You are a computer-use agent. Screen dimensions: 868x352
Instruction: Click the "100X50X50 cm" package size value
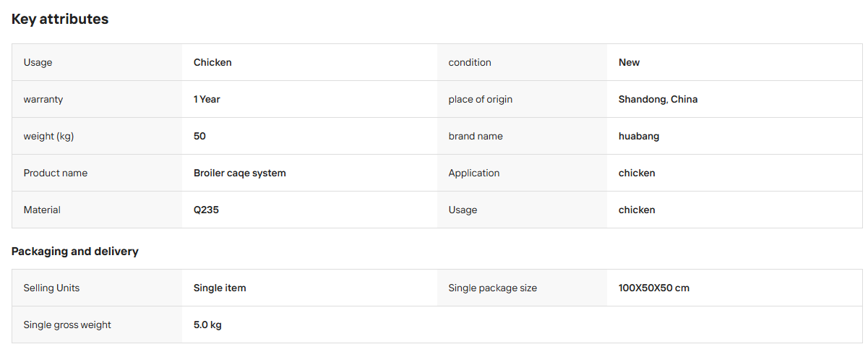[x=654, y=288]
